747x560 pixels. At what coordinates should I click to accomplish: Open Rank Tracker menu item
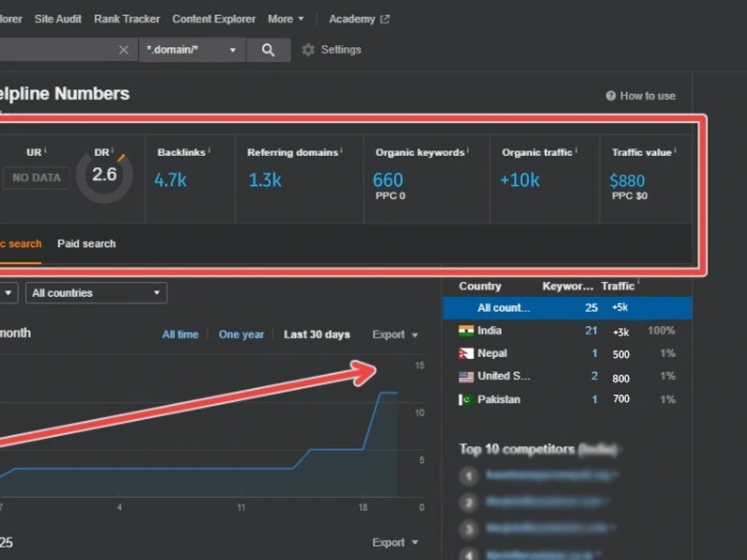click(127, 19)
